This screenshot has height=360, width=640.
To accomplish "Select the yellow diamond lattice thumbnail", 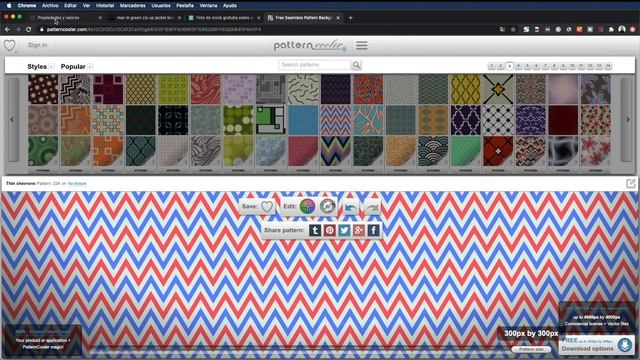I will pyautogui.click(x=465, y=89).
